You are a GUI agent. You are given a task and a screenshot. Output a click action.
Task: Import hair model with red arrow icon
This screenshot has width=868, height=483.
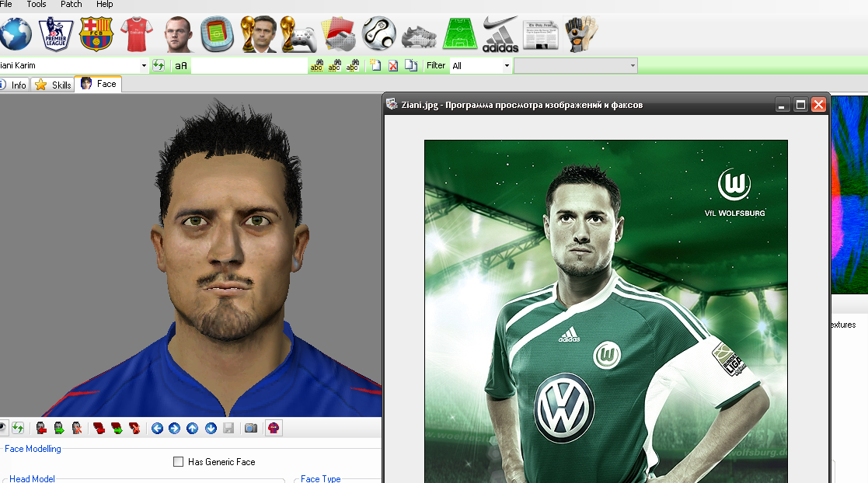(99, 428)
